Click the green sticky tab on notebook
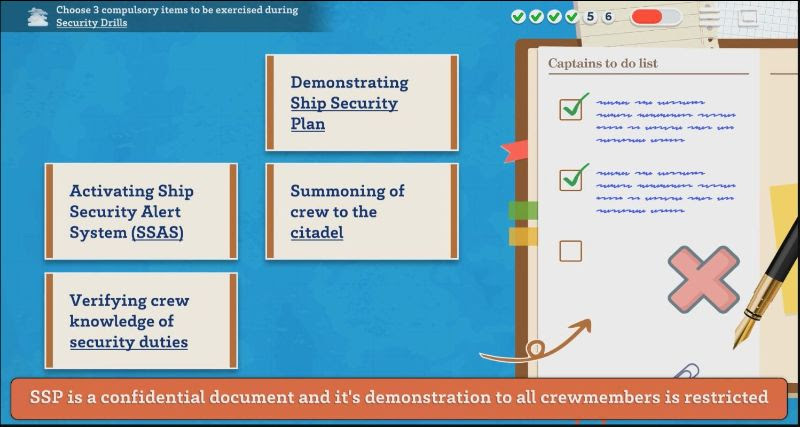This screenshot has height=427, width=800. [522, 210]
